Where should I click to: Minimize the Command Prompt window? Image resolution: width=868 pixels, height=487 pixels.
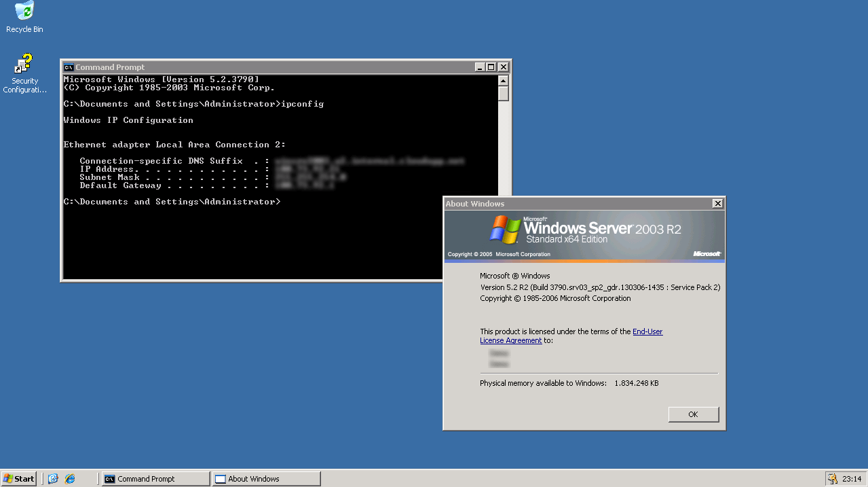click(480, 67)
